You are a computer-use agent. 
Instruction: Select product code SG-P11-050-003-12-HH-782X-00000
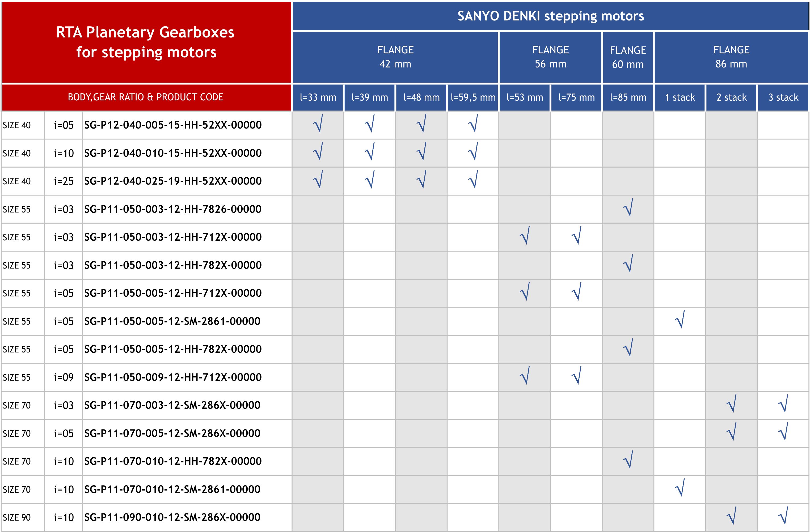[x=173, y=265]
